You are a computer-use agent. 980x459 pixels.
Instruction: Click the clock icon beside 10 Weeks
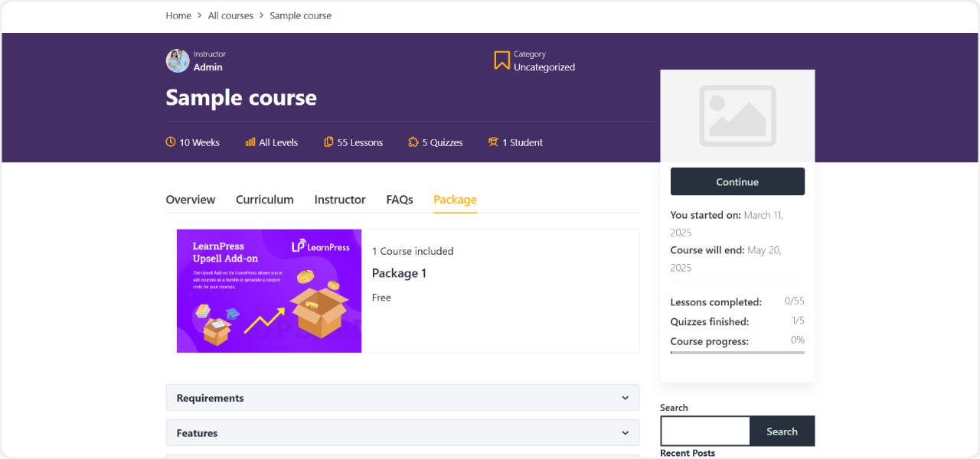click(169, 142)
